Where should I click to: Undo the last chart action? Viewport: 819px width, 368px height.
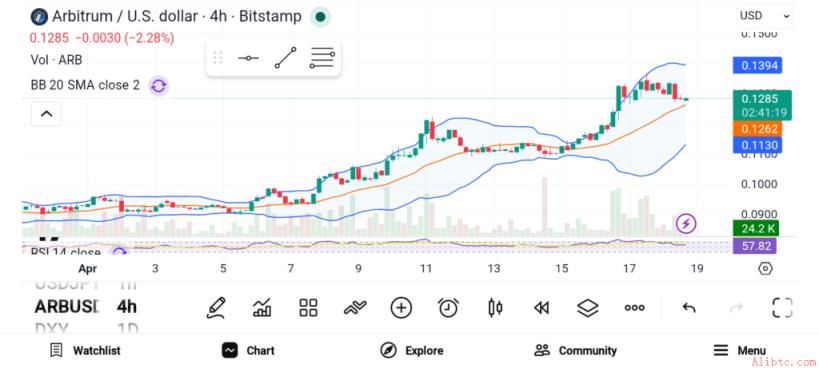tap(689, 308)
